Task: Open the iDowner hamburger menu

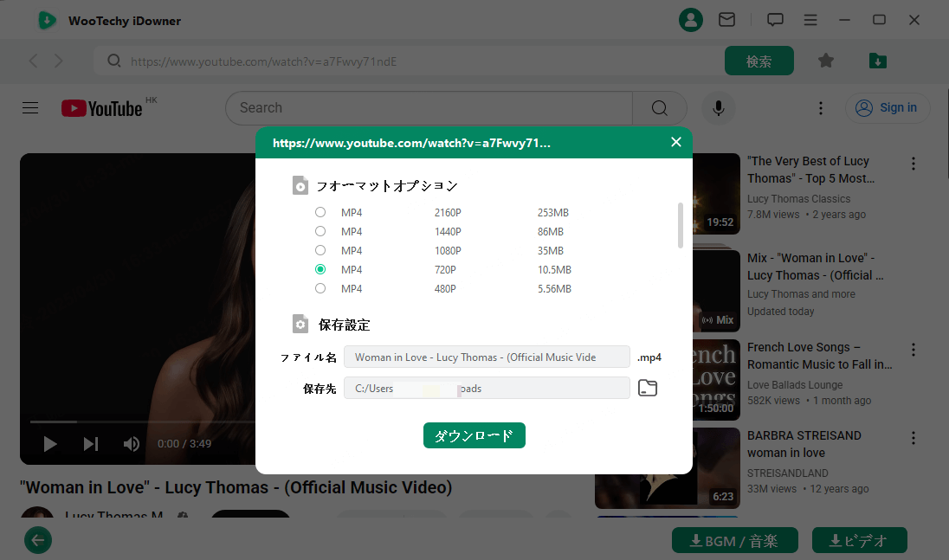Action: pos(810,20)
